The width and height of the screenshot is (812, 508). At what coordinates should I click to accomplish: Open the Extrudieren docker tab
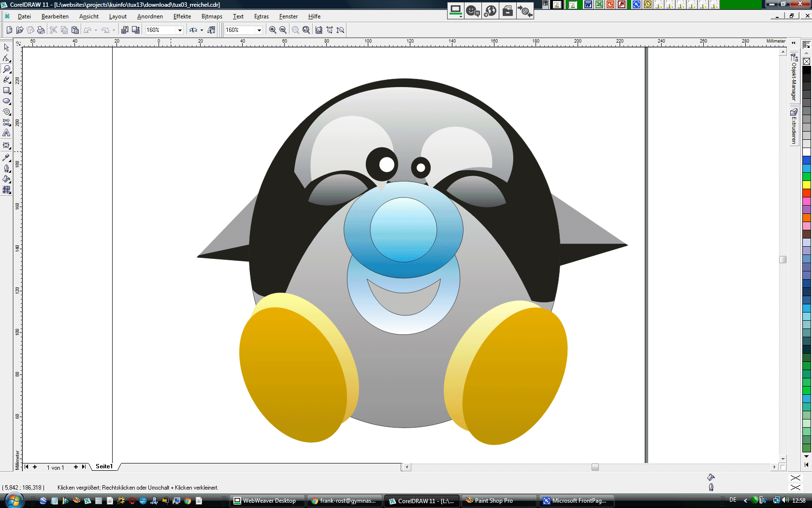point(794,126)
